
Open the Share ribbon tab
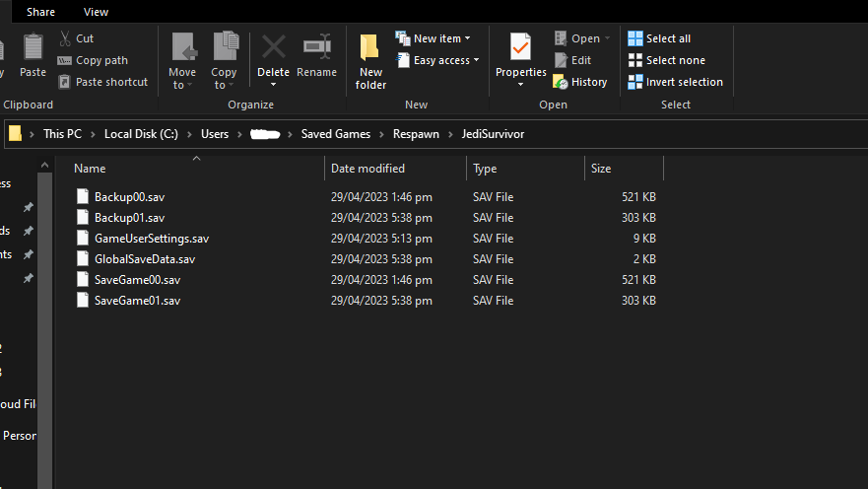(x=40, y=12)
